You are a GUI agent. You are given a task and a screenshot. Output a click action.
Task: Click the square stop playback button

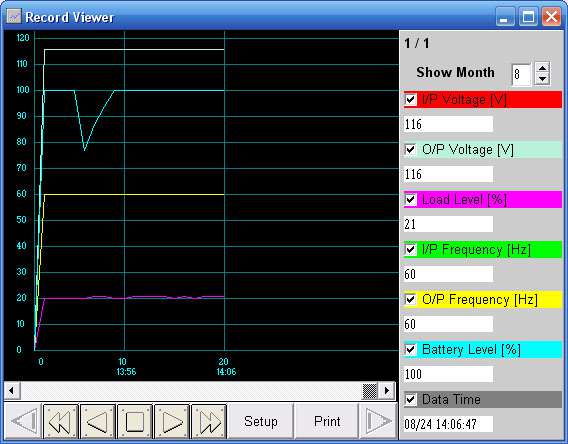click(x=135, y=421)
